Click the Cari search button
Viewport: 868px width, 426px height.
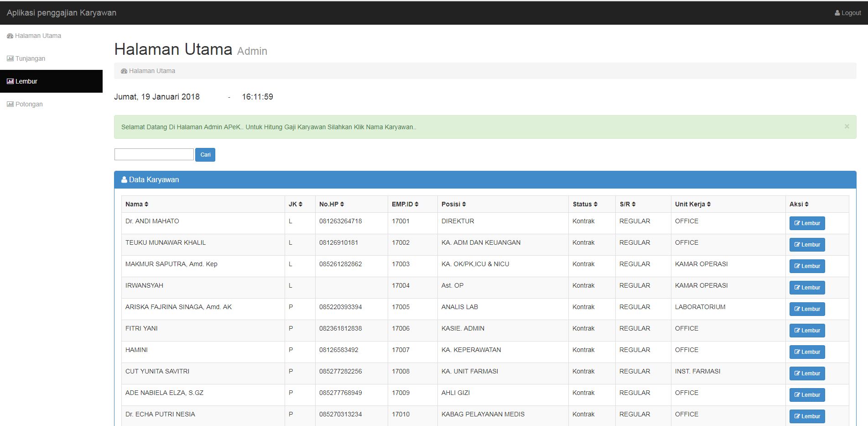pyautogui.click(x=205, y=155)
